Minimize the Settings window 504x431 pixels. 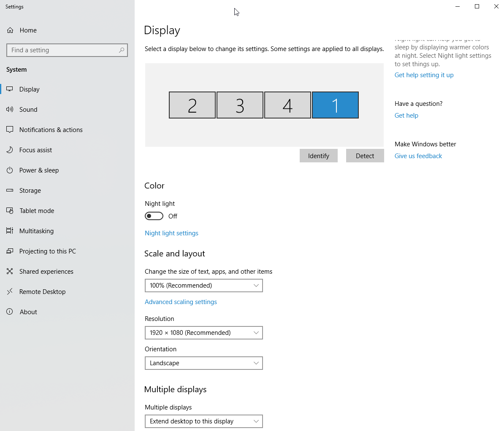tap(458, 6)
